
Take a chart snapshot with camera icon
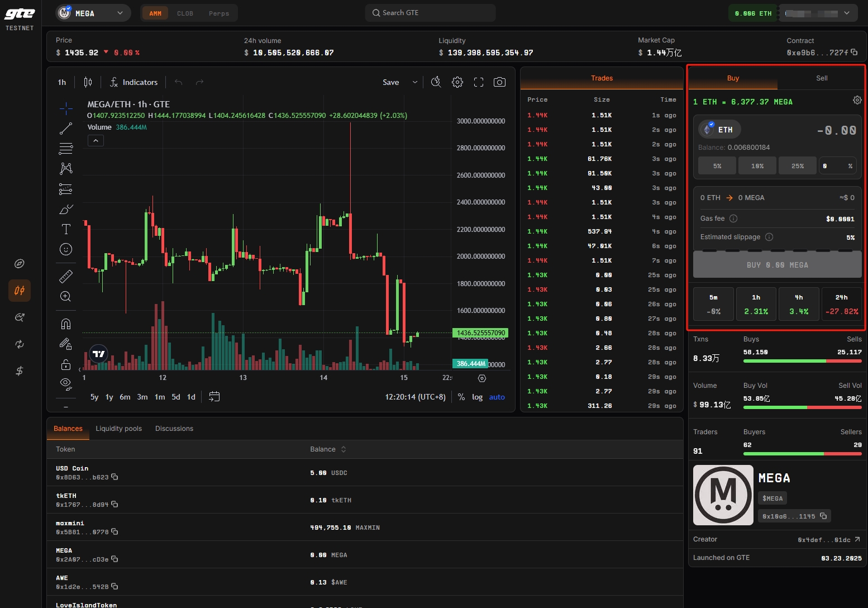coord(499,82)
